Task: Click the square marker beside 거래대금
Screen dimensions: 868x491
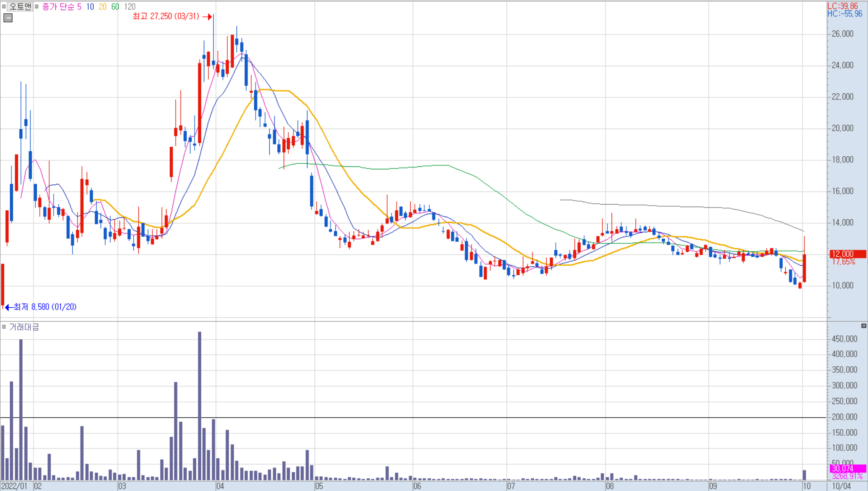Action: 4,327
